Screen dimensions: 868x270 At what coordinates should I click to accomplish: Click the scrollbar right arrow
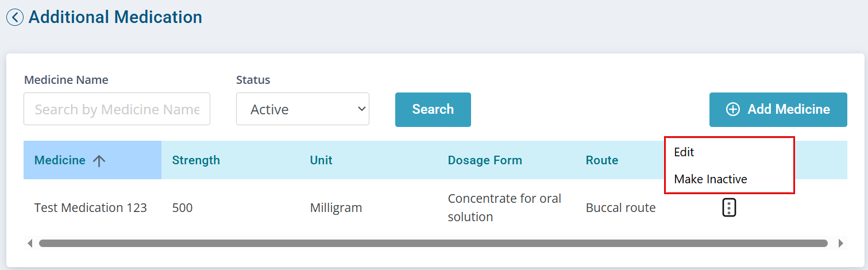pyautogui.click(x=841, y=244)
